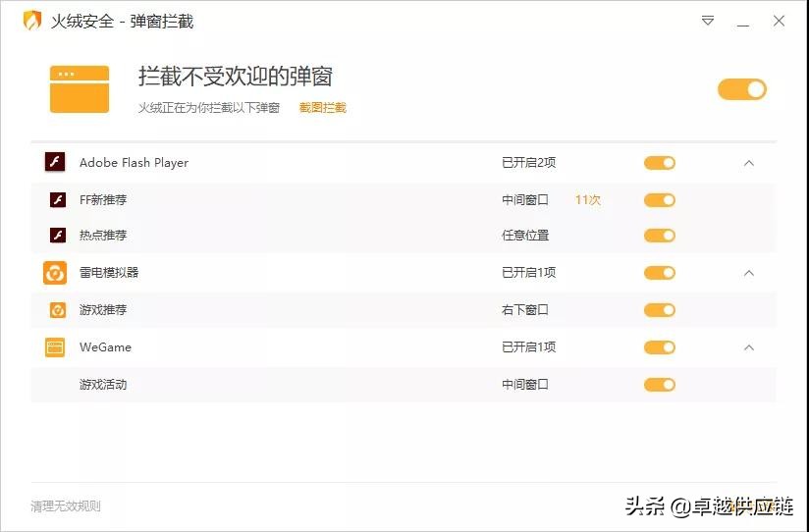Screen dimensions: 809x532
Task: Click the Huorong shield logo icon
Action: [31, 21]
